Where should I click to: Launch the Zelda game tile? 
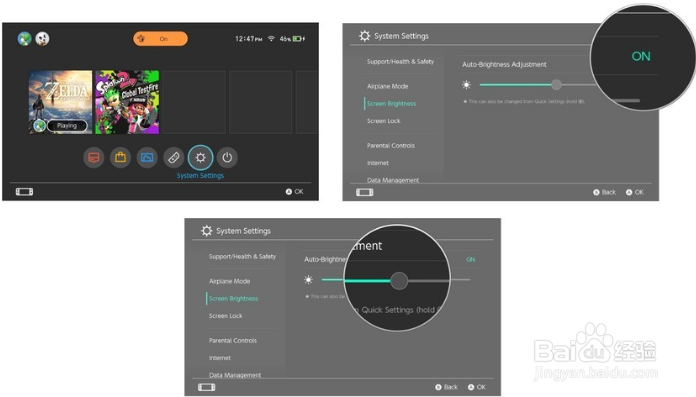pyautogui.click(x=60, y=102)
